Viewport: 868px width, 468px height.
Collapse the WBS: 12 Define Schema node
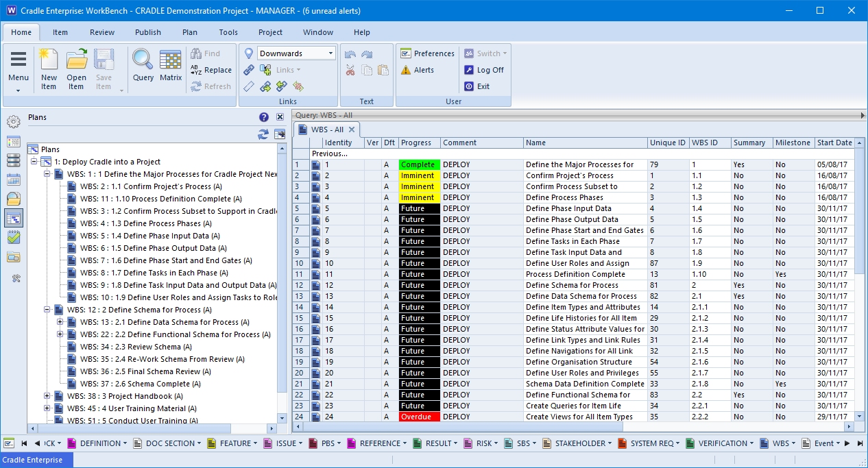coord(47,310)
